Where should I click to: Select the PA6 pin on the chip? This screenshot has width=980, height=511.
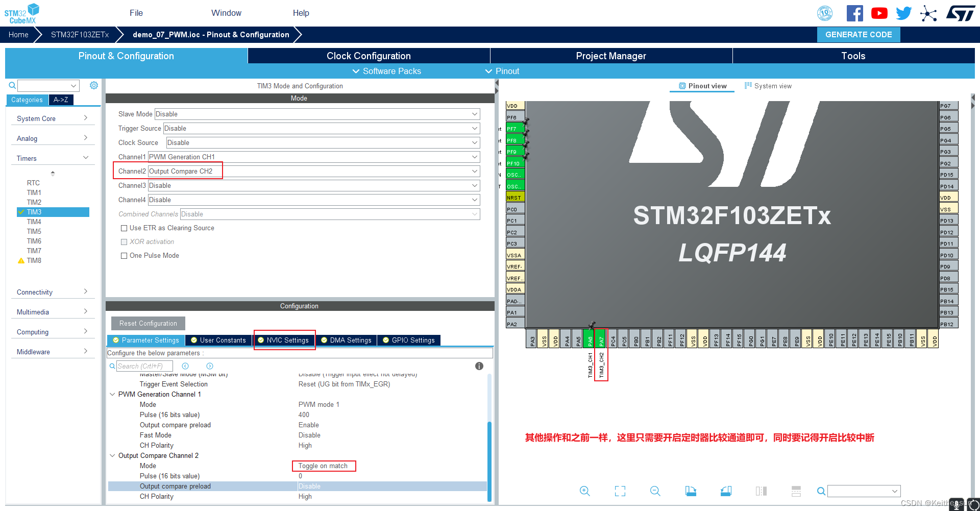pyautogui.click(x=590, y=339)
